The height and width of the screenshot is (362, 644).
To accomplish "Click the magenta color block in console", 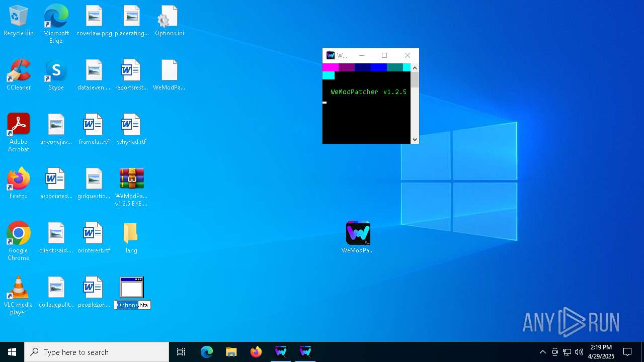I will [x=331, y=67].
